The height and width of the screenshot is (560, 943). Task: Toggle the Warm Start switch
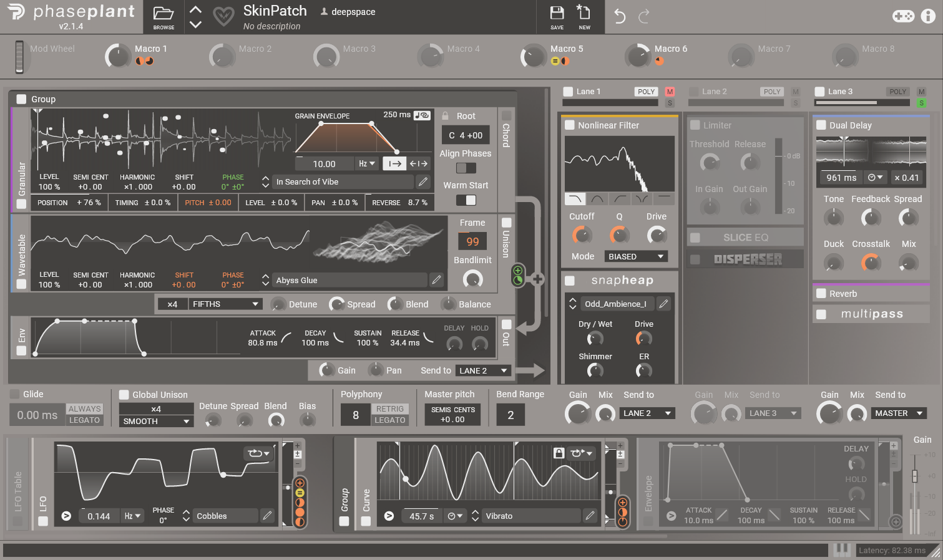pos(466,200)
